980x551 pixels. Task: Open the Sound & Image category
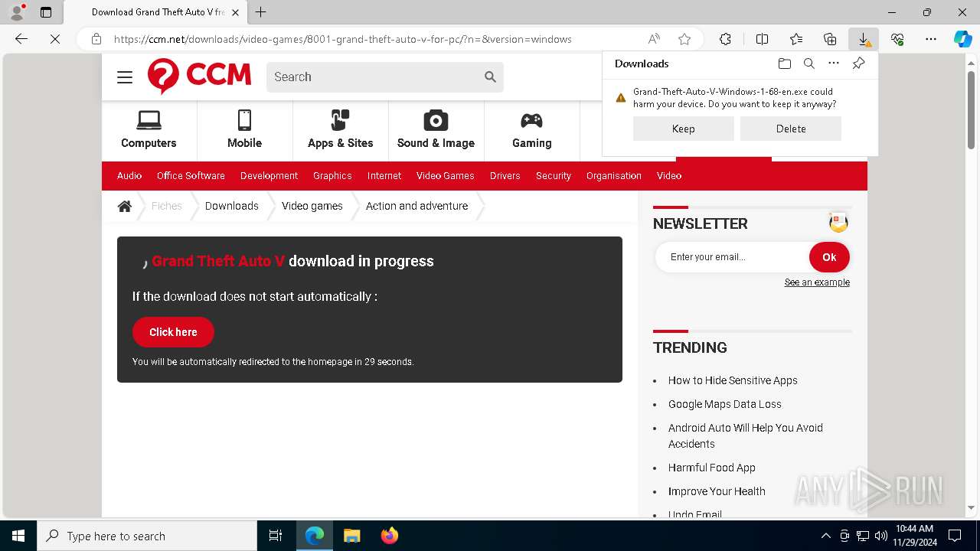(x=436, y=130)
